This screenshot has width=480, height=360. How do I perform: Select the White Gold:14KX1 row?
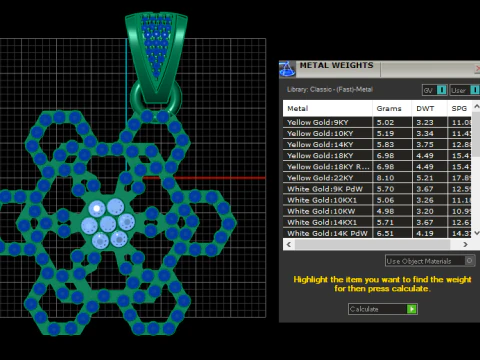pyautogui.click(x=377, y=222)
